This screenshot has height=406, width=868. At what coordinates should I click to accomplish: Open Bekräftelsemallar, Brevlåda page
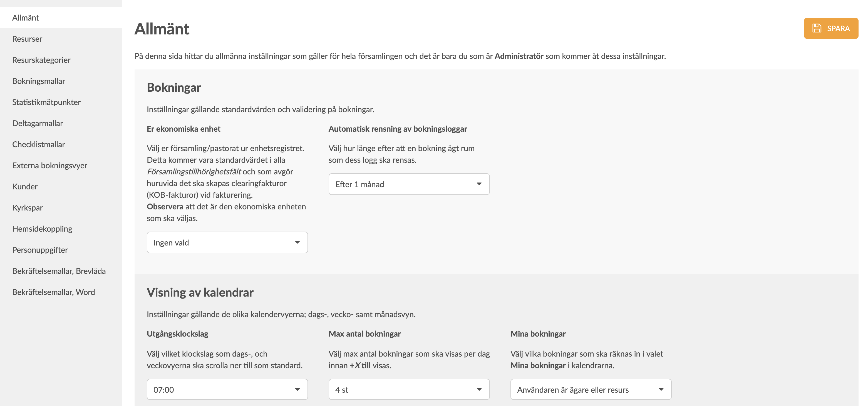tap(59, 271)
